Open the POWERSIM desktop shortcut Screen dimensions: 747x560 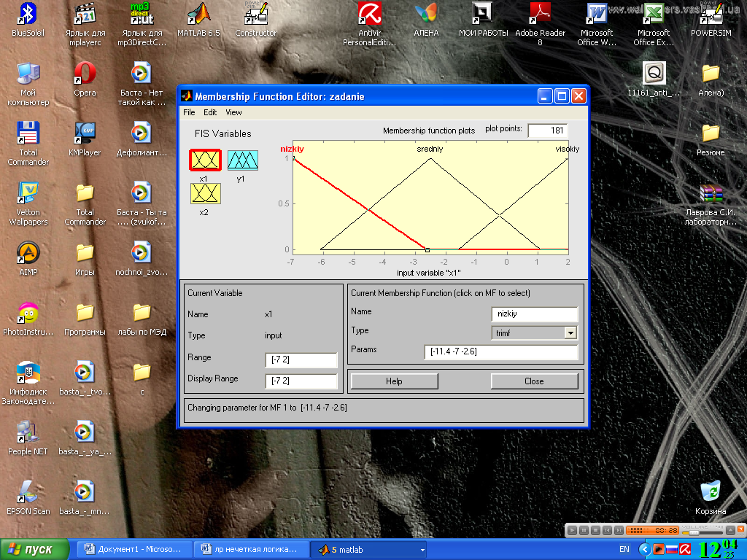coord(711,19)
